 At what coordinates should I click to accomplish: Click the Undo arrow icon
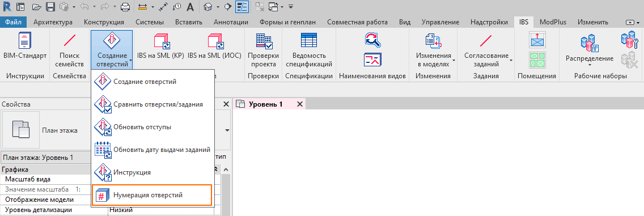[x=84, y=7]
